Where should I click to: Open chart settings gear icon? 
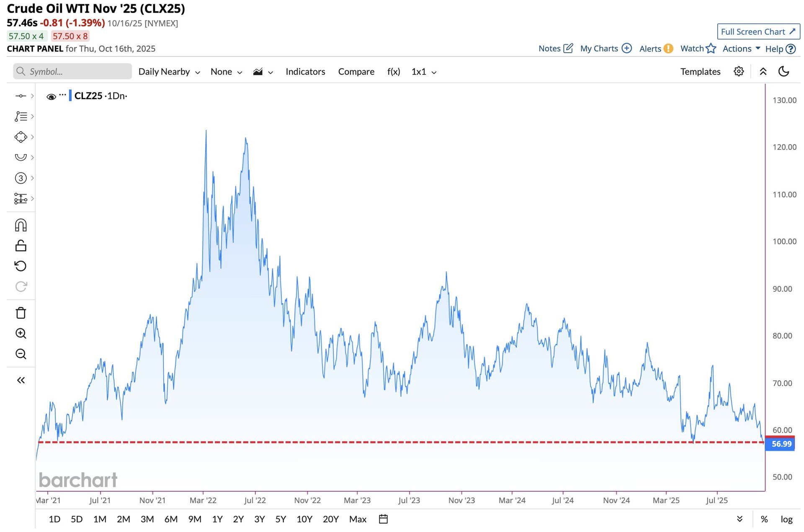point(739,72)
